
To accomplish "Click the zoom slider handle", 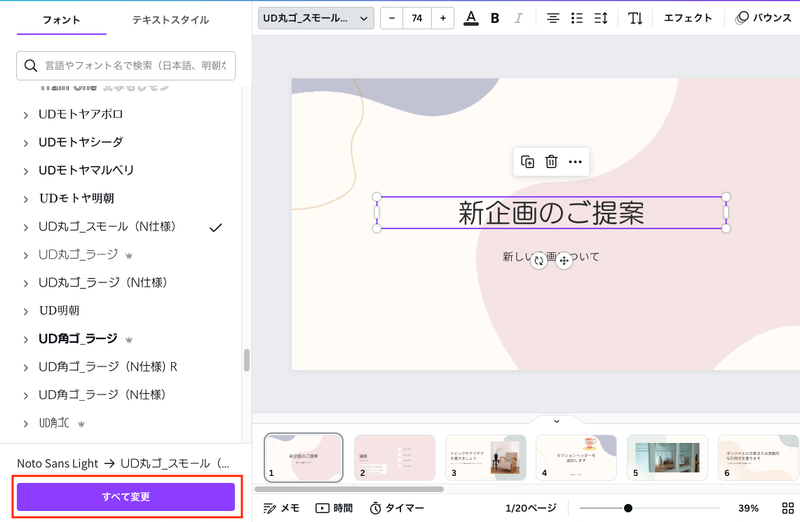I will point(628,508).
